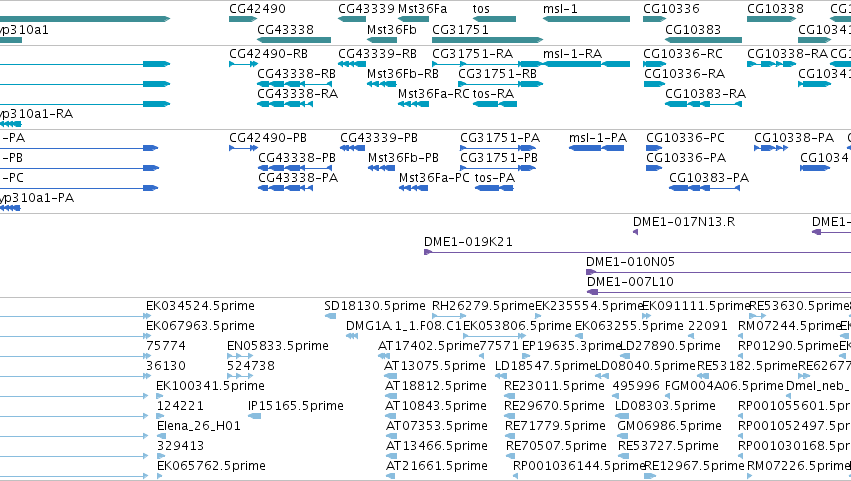Viewport: 851px width, 481px height.
Task: Click the Mst36Fa-RC transcript label
Action: 434,94
